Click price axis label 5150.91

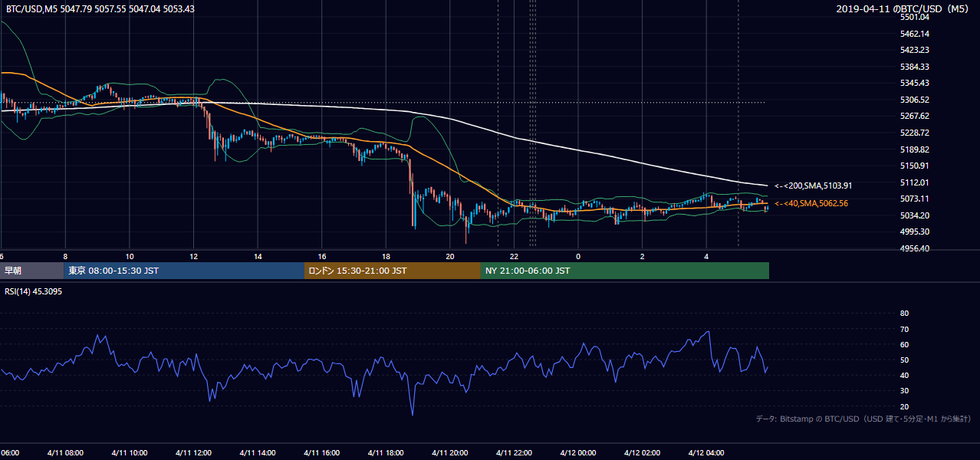click(915, 166)
